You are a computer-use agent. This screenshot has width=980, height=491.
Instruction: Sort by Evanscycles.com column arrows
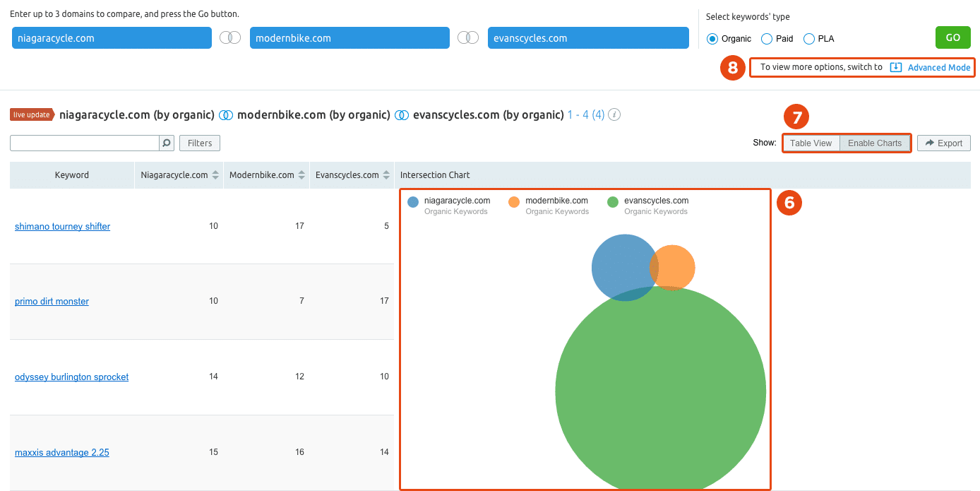[x=386, y=175]
